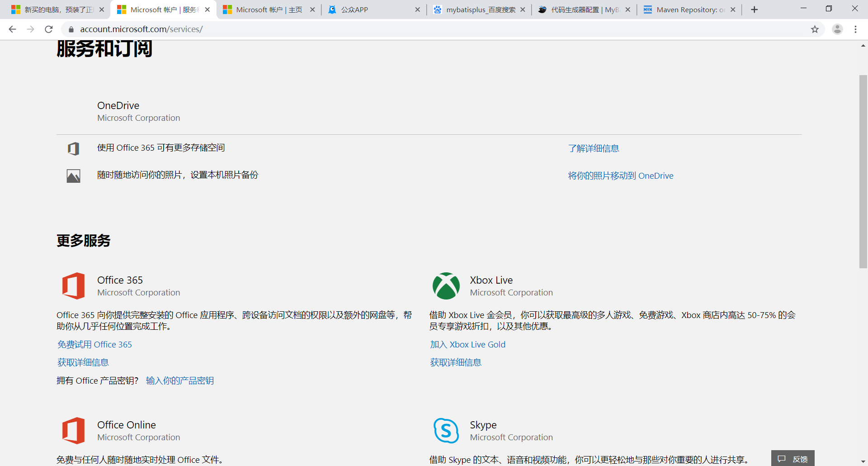The image size is (868, 466).
Task: Click the OneDrive service title
Action: pos(118,105)
